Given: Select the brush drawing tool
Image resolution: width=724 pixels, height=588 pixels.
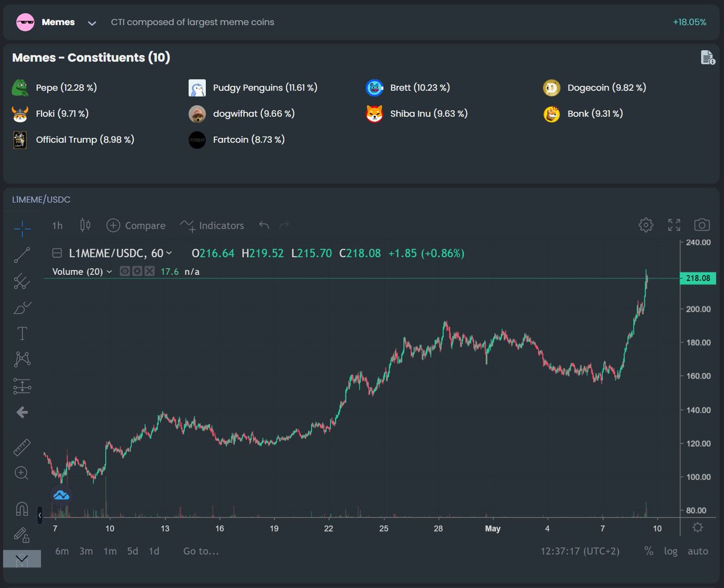Looking at the screenshot, I should [x=22, y=308].
